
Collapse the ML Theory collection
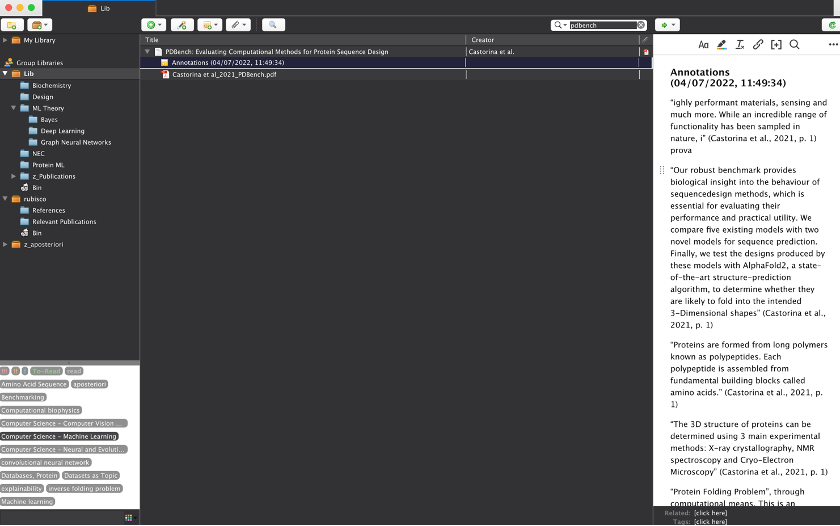pyautogui.click(x=14, y=108)
